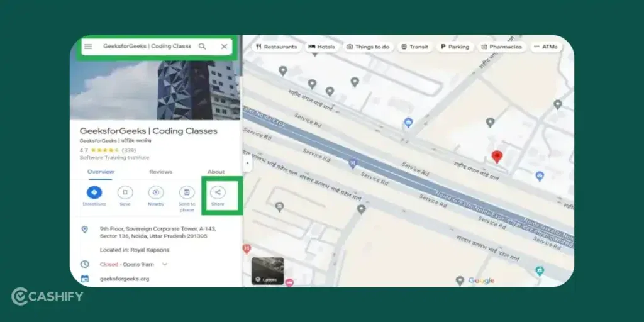The height and width of the screenshot is (322, 644).
Task: Click the Software Training Institute category
Action: [114, 158]
